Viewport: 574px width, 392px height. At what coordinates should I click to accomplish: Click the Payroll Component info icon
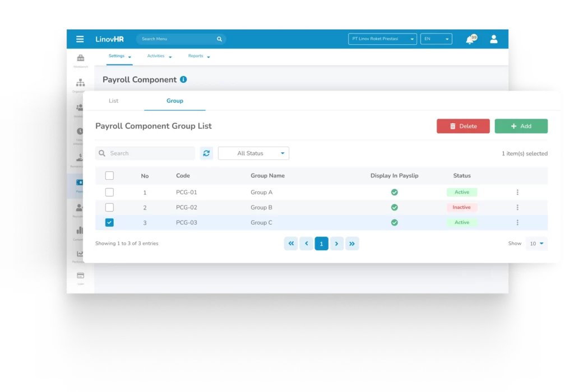click(183, 80)
